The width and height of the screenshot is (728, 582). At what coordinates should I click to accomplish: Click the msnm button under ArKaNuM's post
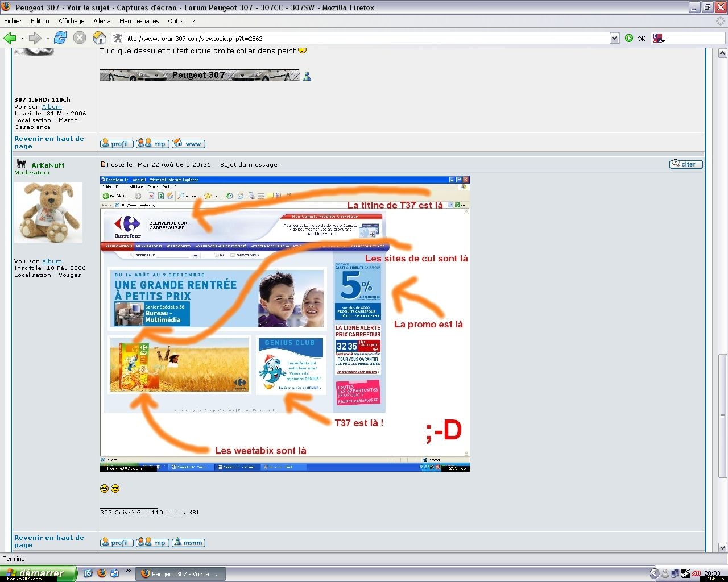(188, 543)
